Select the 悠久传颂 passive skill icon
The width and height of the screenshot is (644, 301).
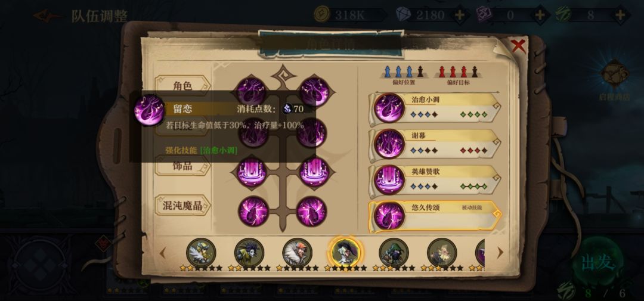click(x=389, y=216)
